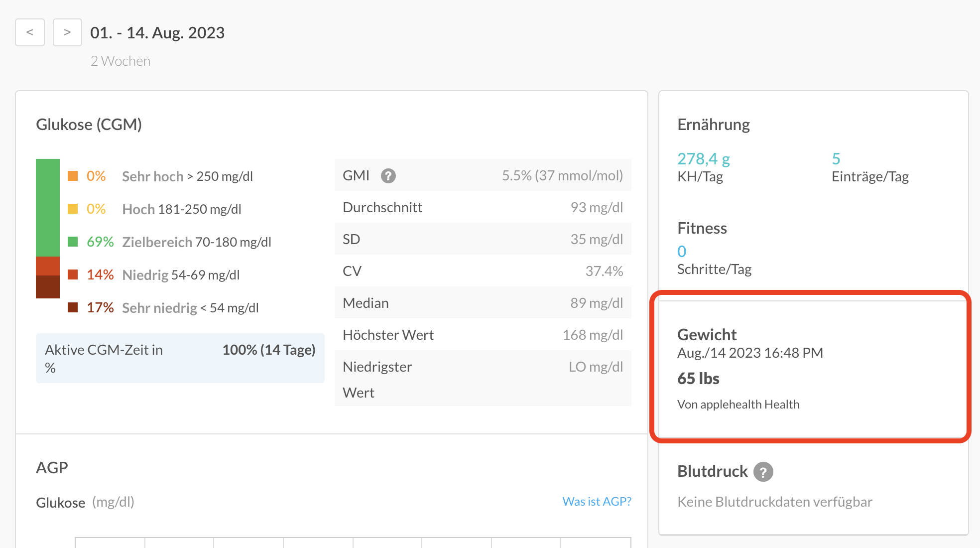The height and width of the screenshot is (548, 980).
Task: Click the 'Fitness' heading
Action: (702, 228)
